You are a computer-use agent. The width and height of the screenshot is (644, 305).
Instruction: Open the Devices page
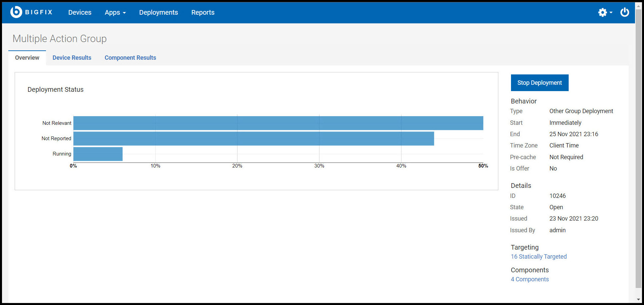point(80,12)
